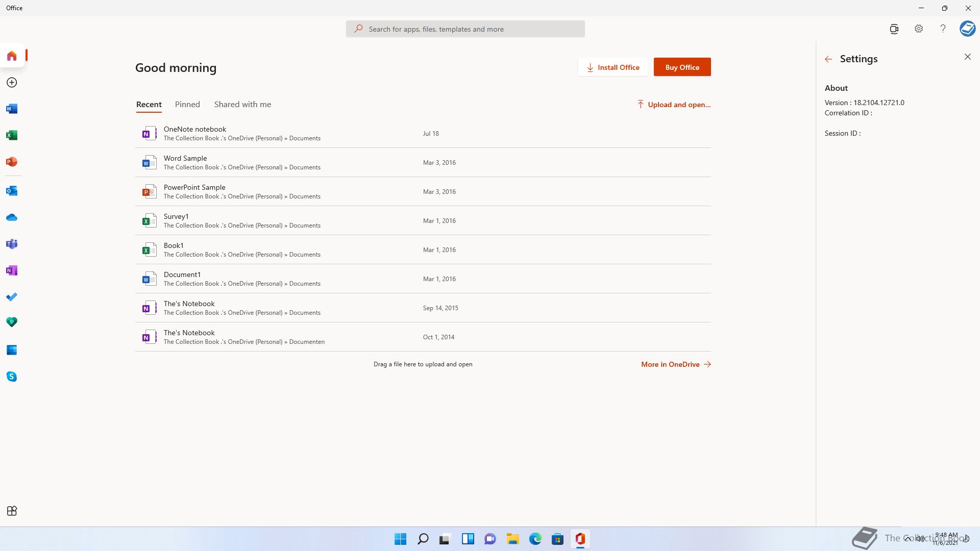Open Microsoft Edge from the taskbar
This screenshot has height=551, width=980.
535,539
